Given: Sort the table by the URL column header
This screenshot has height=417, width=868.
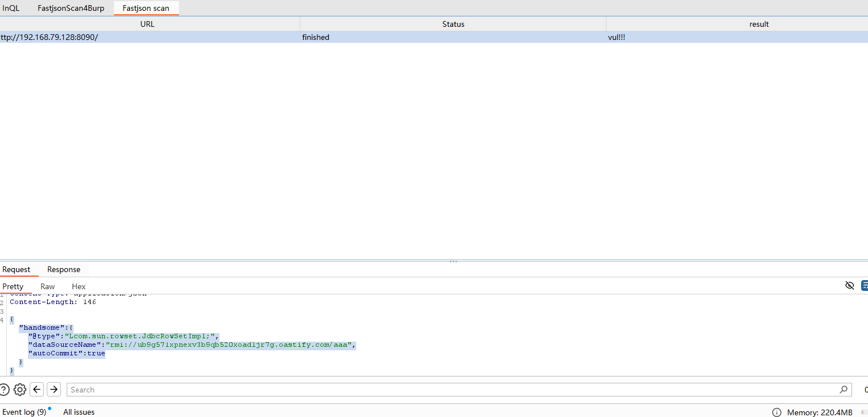Looking at the screenshot, I should click(147, 23).
